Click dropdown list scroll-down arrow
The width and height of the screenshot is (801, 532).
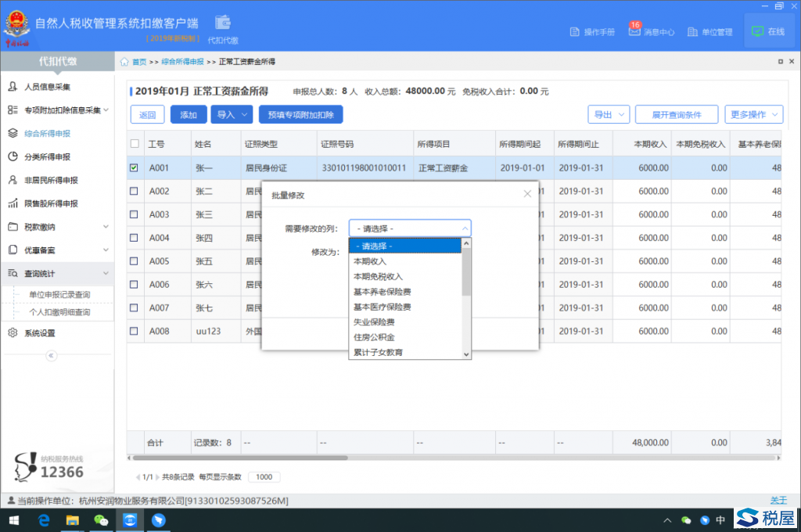466,354
